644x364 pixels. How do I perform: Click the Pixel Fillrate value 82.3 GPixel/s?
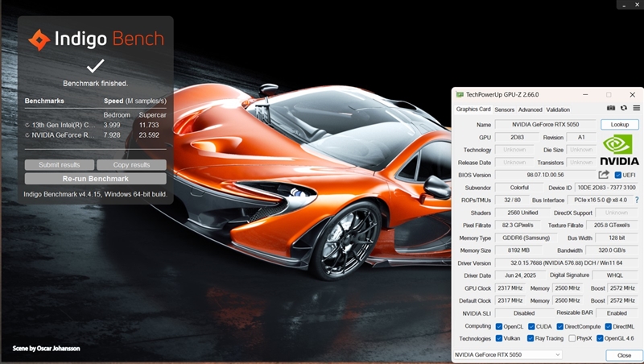tap(517, 225)
